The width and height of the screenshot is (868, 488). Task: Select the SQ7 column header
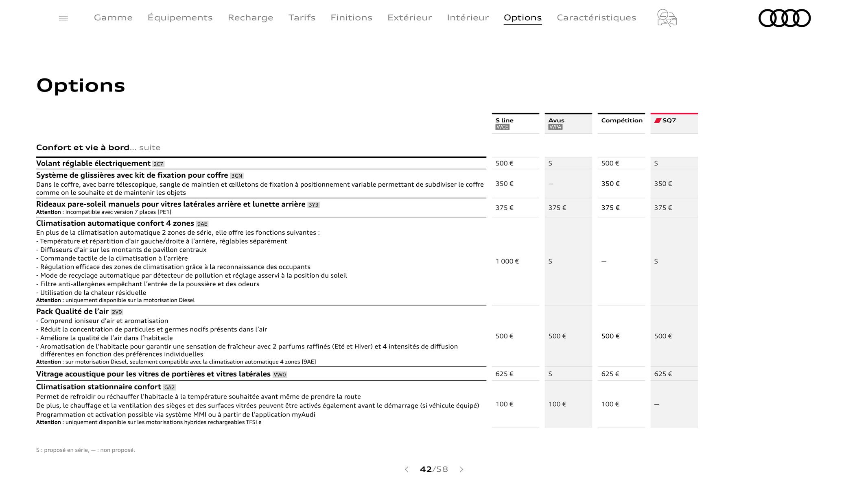tap(674, 123)
